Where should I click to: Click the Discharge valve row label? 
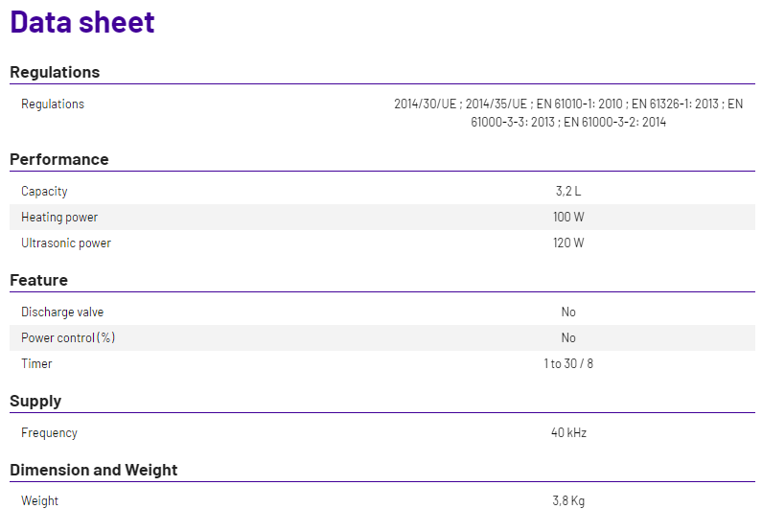coord(62,312)
